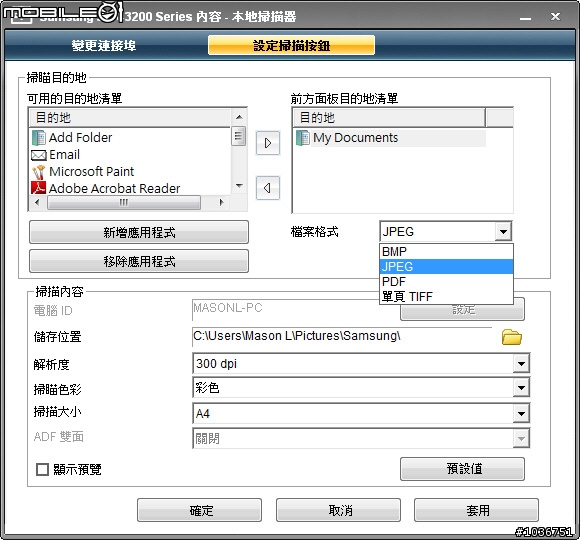Click the right arrow to add destination
Image resolution: width=580 pixels, height=540 pixels.
pyautogui.click(x=268, y=143)
